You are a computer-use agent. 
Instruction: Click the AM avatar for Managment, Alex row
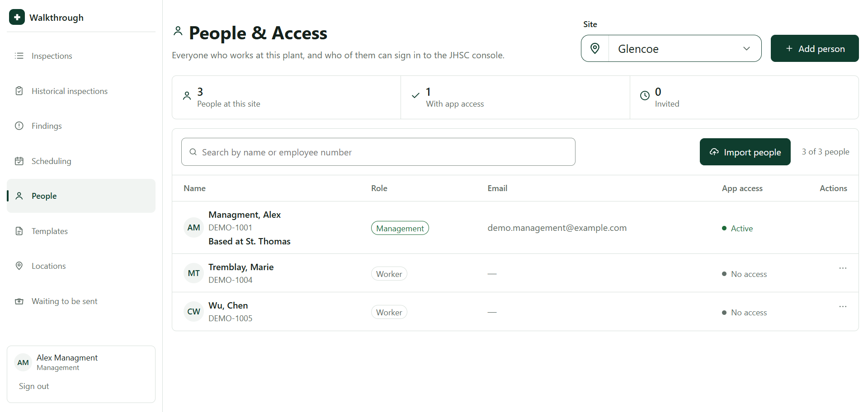[193, 228]
